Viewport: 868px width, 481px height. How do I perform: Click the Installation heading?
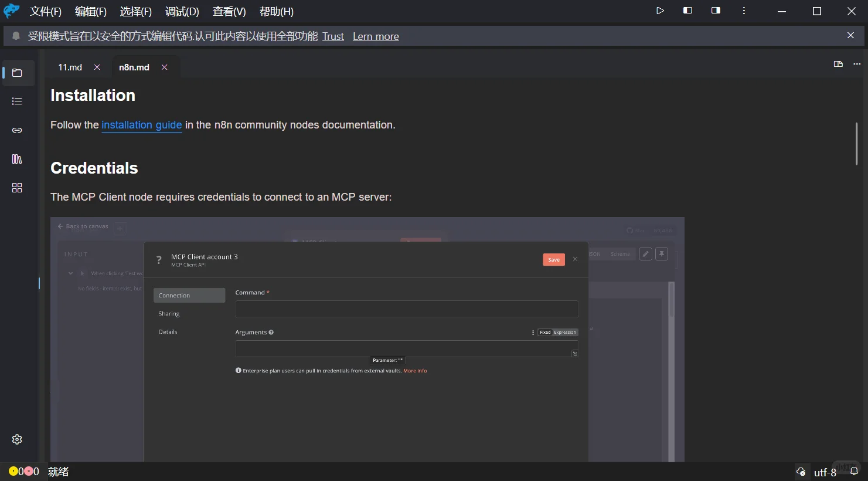[93, 96]
